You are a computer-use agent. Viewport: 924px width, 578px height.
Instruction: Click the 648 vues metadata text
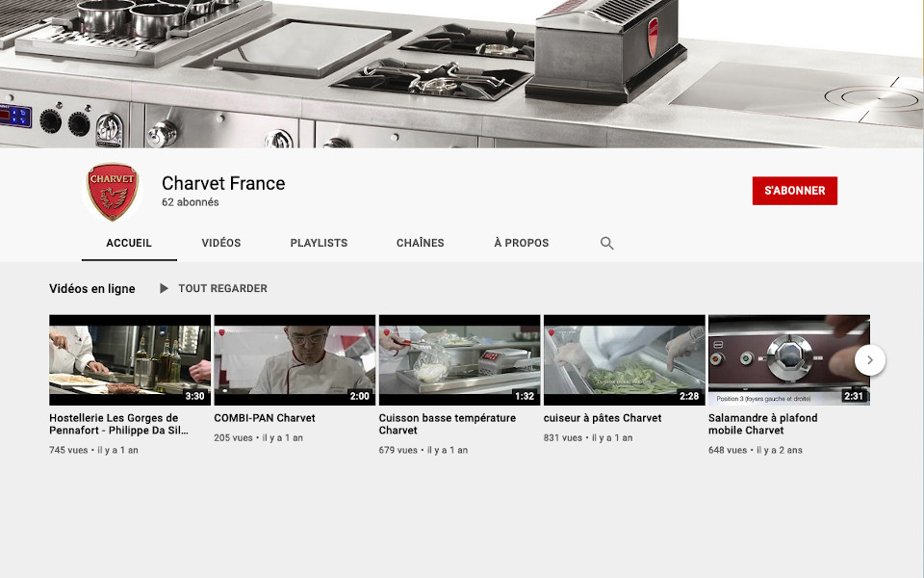(x=728, y=450)
